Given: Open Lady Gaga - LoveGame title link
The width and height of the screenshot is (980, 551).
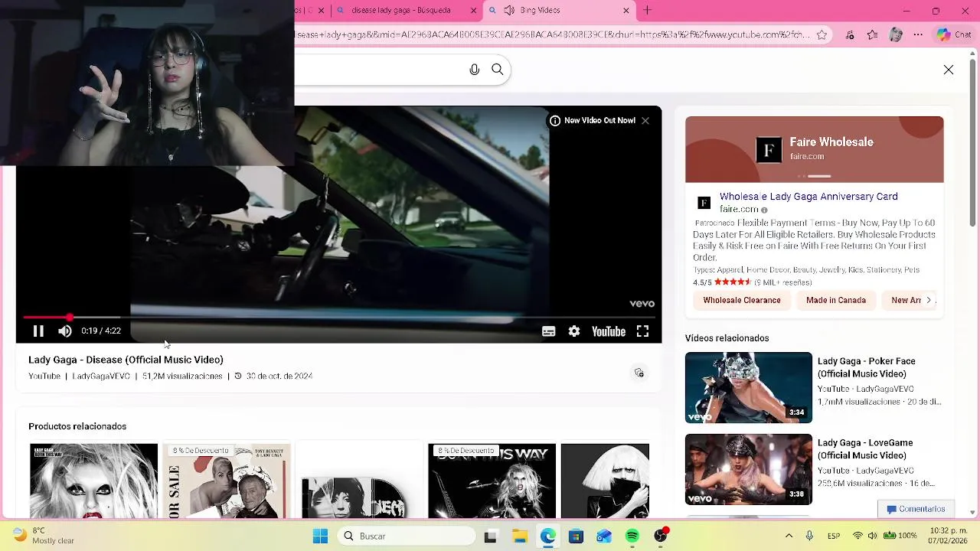Looking at the screenshot, I should pos(865,449).
